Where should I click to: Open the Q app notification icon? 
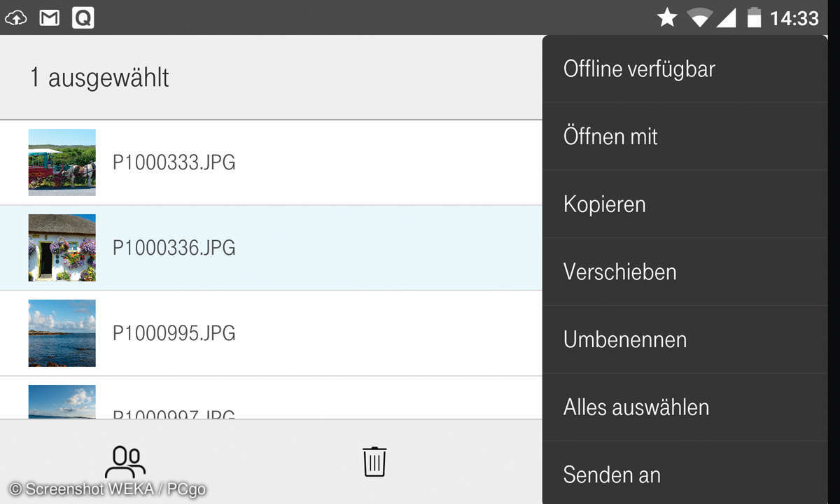click(x=83, y=18)
